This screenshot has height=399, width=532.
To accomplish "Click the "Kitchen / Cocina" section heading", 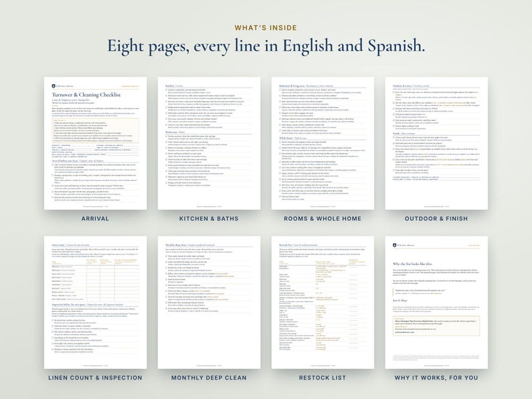I will click(174, 86).
